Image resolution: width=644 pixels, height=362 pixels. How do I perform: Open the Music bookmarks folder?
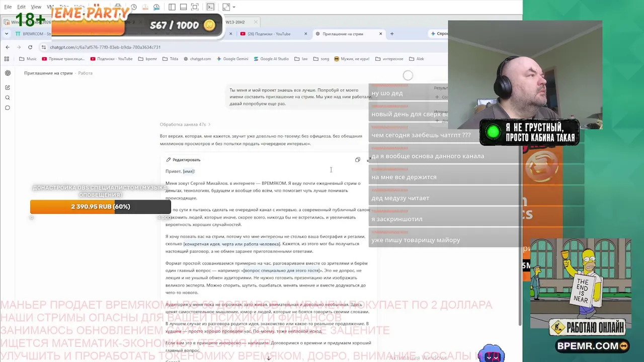pos(28,59)
